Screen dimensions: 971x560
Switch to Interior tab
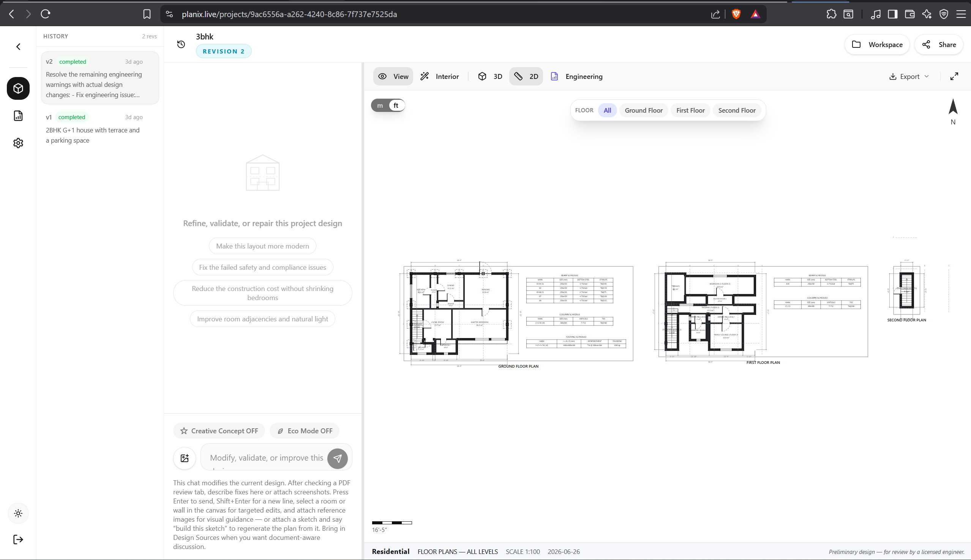click(x=439, y=77)
